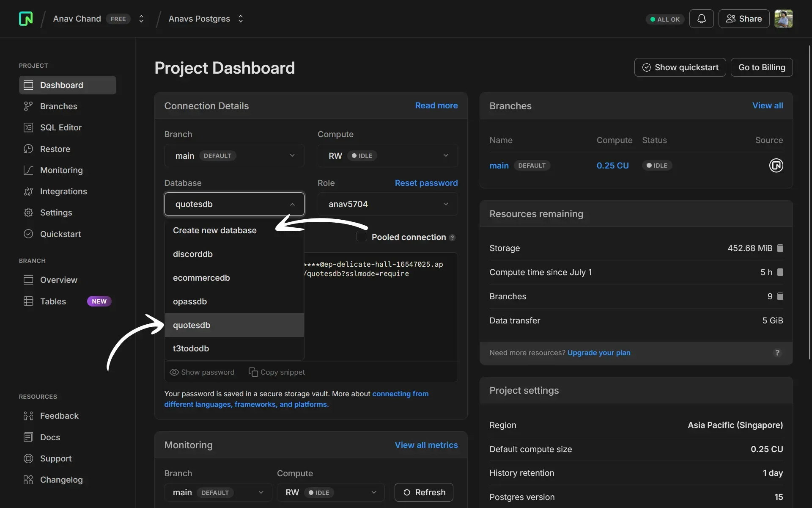Click Create new database option
812x508 pixels.
(214, 230)
